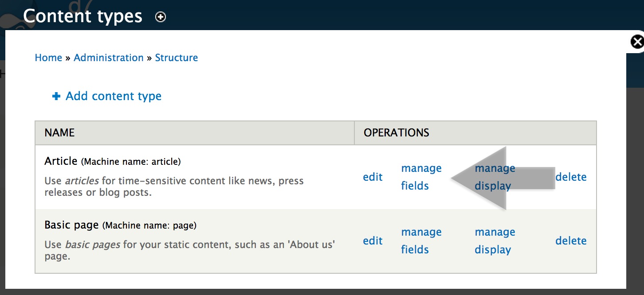
Task: Open manage fields for Basic page
Action: [421, 241]
